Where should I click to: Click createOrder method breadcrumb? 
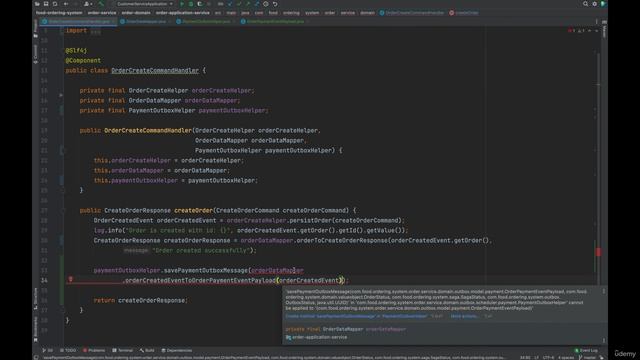(x=464, y=13)
